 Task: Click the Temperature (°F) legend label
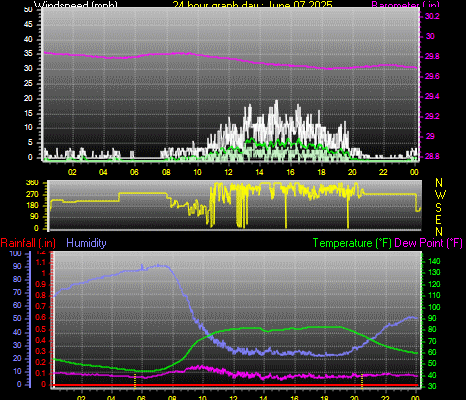click(x=352, y=243)
